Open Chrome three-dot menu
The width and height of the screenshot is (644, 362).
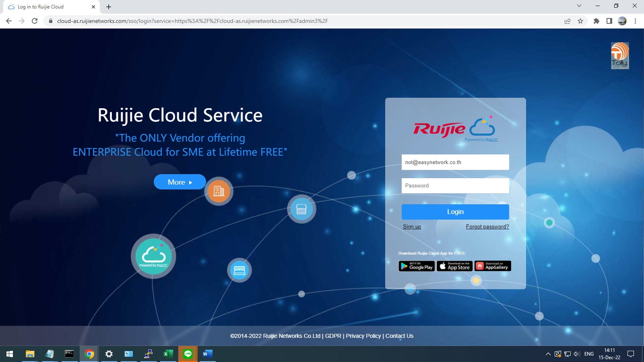(x=635, y=21)
